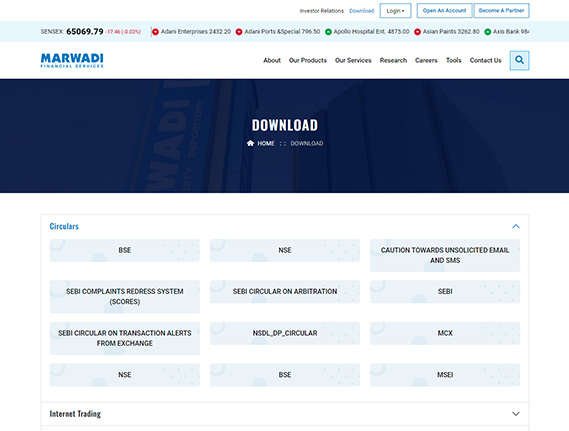Click the Download link in top bar
Image resolution: width=569 pixels, height=431 pixels.
361,11
